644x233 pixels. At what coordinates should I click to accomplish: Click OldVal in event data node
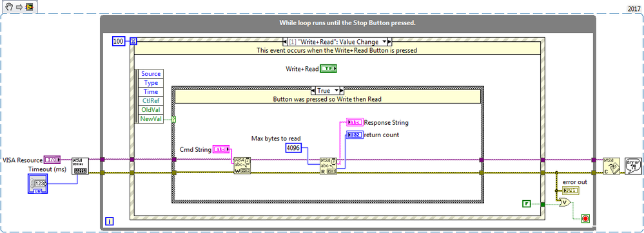tap(151, 110)
